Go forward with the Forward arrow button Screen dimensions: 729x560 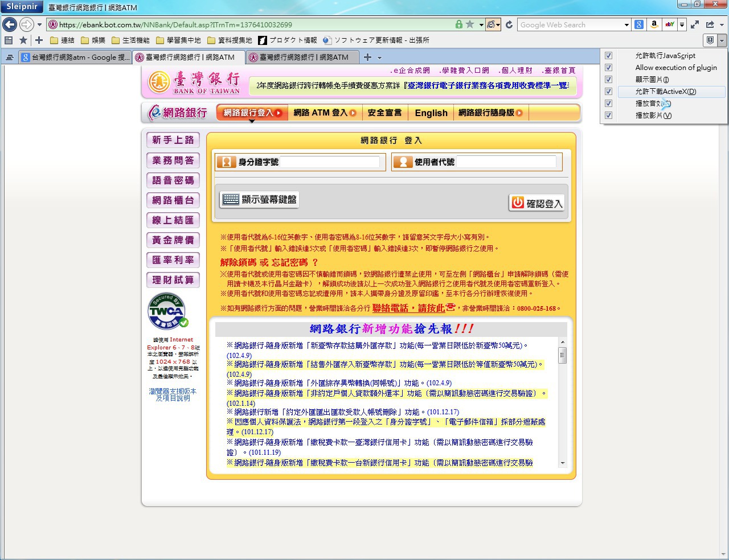(26, 24)
